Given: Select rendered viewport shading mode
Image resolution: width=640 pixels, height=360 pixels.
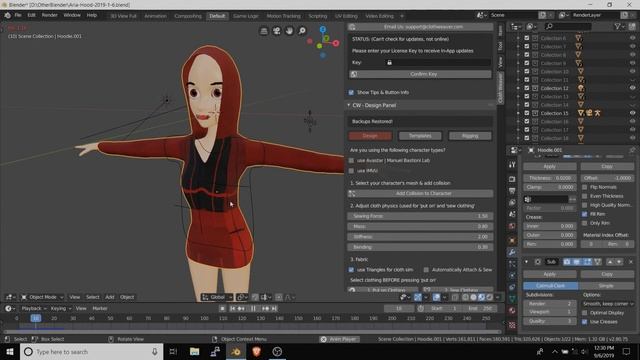Looking at the screenshot, I should coord(490,297).
